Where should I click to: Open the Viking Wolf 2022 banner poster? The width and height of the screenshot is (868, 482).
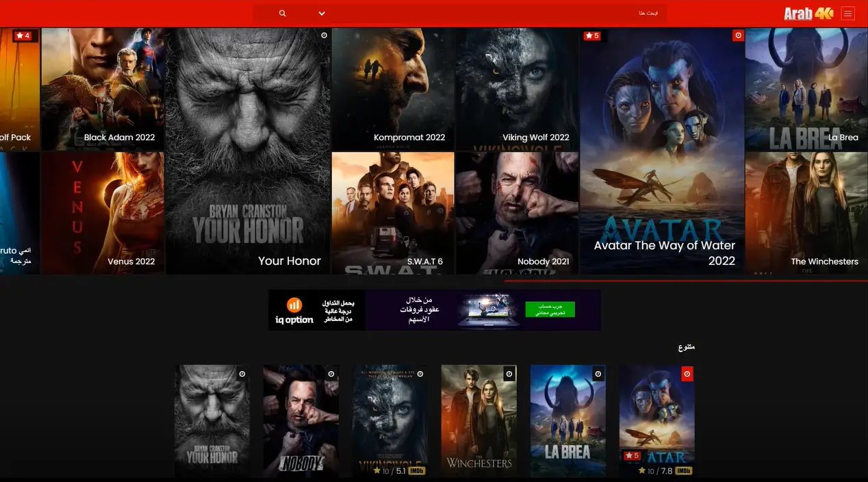(518, 89)
